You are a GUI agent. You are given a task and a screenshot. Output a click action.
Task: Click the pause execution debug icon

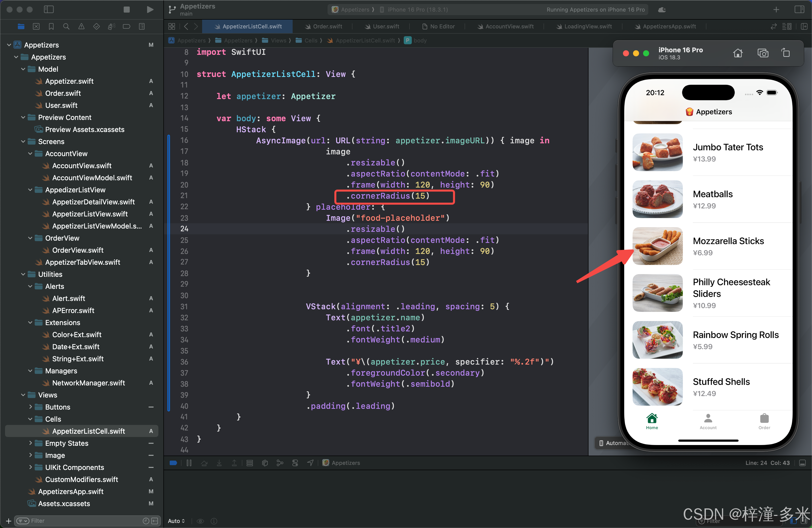[189, 463]
